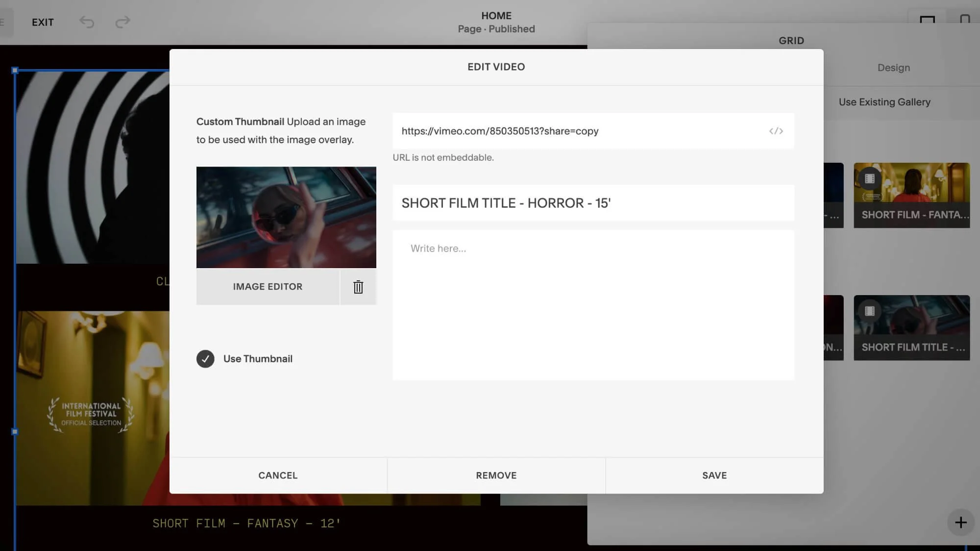This screenshot has height=551, width=980.
Task: Open the Design tab
Action: point(893,68)
